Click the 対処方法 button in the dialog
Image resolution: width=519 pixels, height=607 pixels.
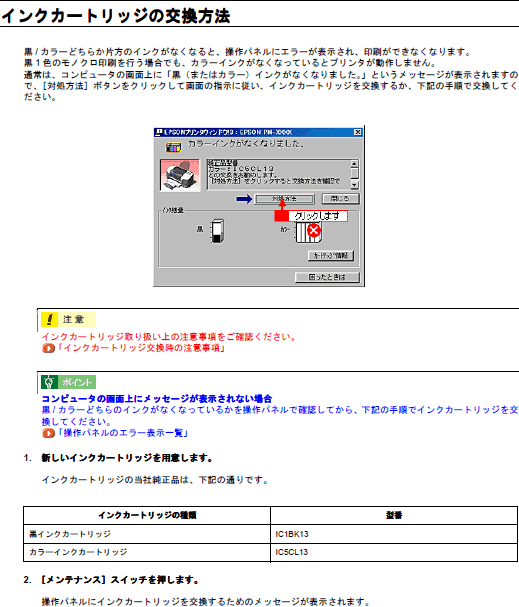(284, 199)
